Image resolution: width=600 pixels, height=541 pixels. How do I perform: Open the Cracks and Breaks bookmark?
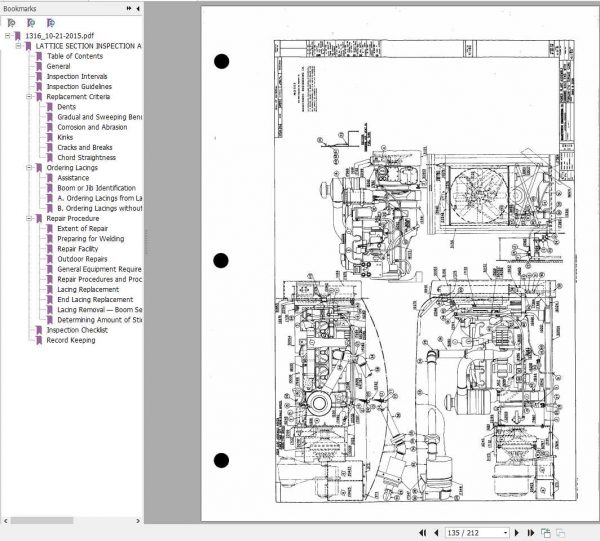(85, 147)
